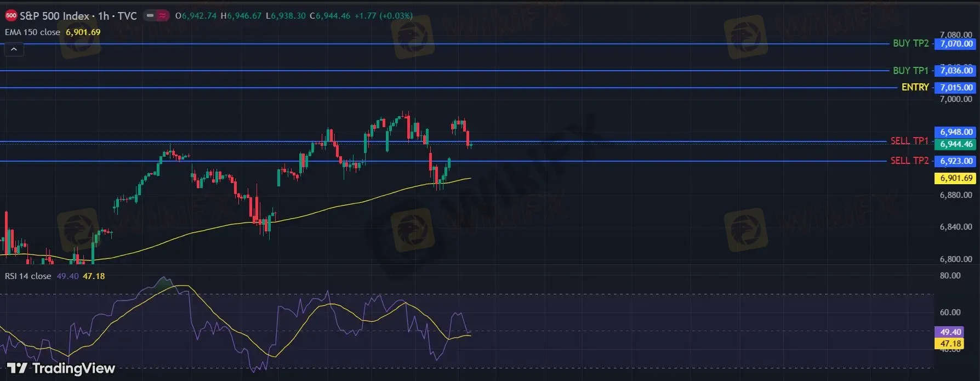
Task: Click the open price O6,942.74
Action: pyautogui.click(x=196, y=15)
